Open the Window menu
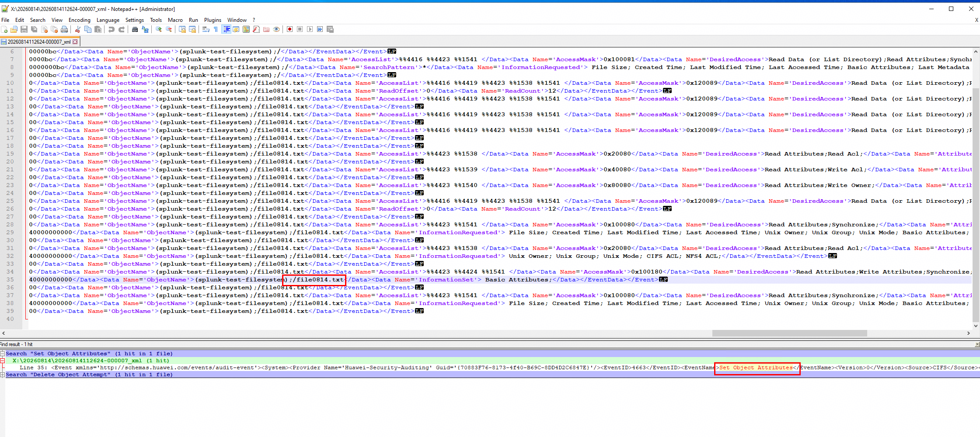This screenshot has height=437, width=980. [x=237, y=20]
